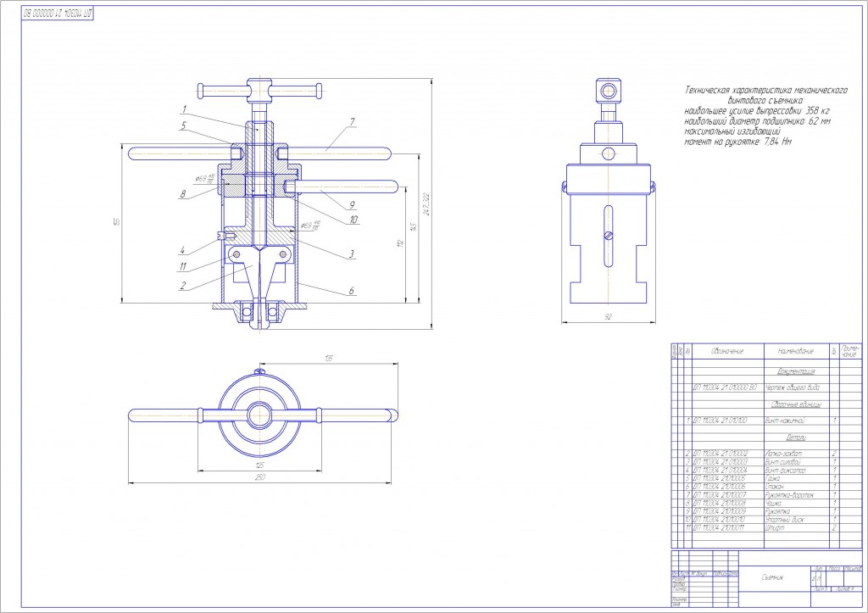Click callout number 7 on the section view
This screenshot has width=868, height=613.
[x=352, y=122]
